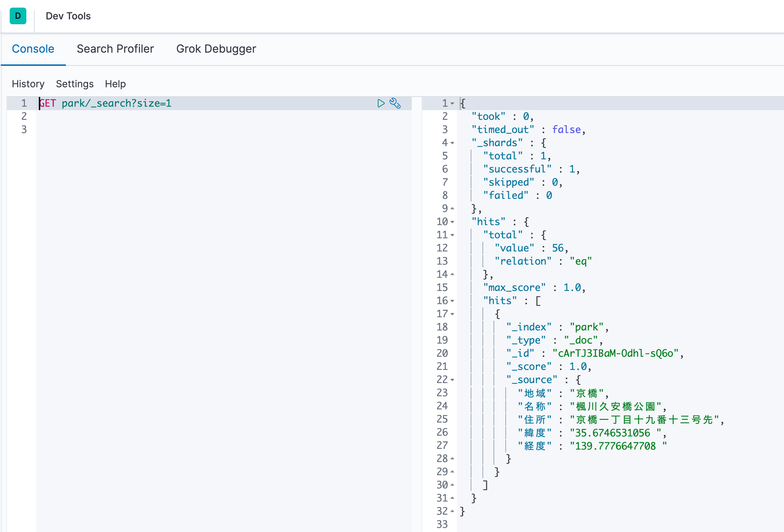The image size is (784, 532).
Task: Collapse the root object at line 1
Action: [452, 103]
